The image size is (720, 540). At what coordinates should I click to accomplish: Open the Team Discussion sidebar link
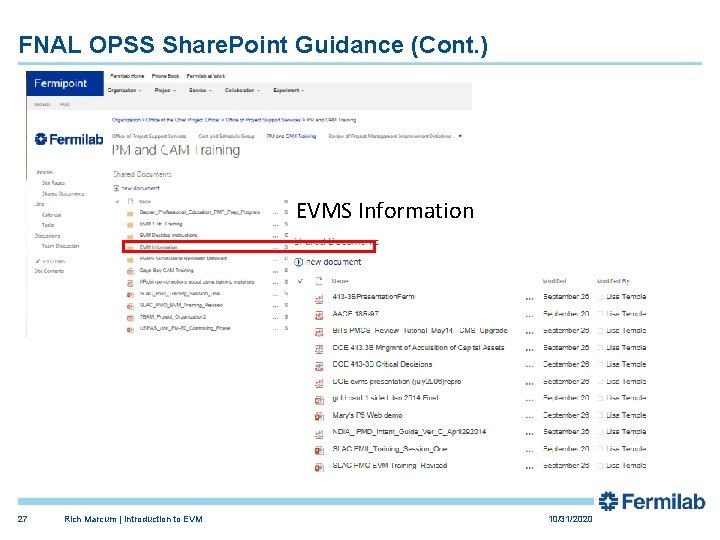pos(61,247)
